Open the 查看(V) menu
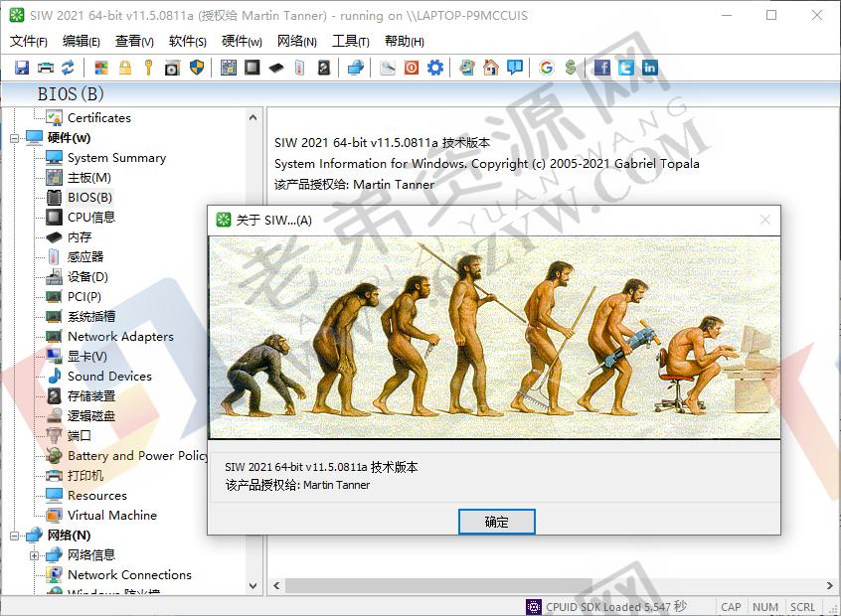Viewport: 841px width, 616px height. [x=134, y=42]
